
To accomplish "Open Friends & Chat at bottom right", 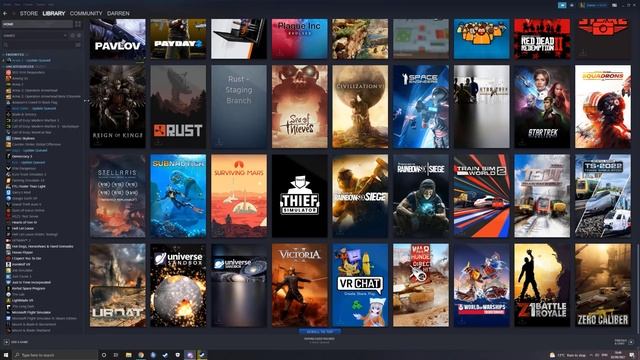I will pyautogui.click(x=623, y=342).
